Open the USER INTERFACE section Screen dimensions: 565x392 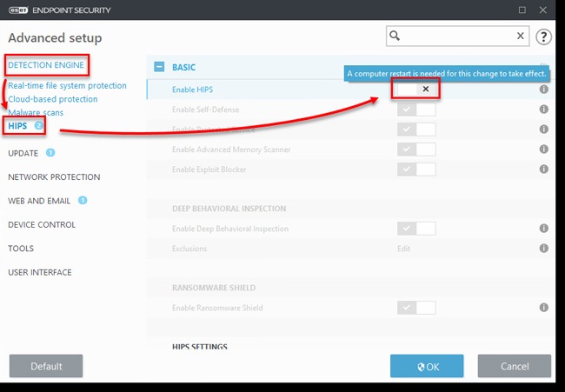click(40, 272)
